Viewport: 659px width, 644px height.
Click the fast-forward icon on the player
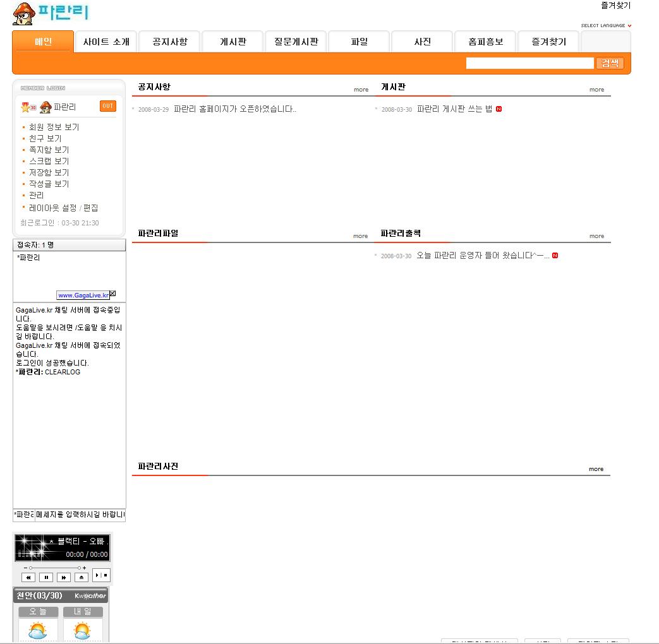click(x=63, y=577)
